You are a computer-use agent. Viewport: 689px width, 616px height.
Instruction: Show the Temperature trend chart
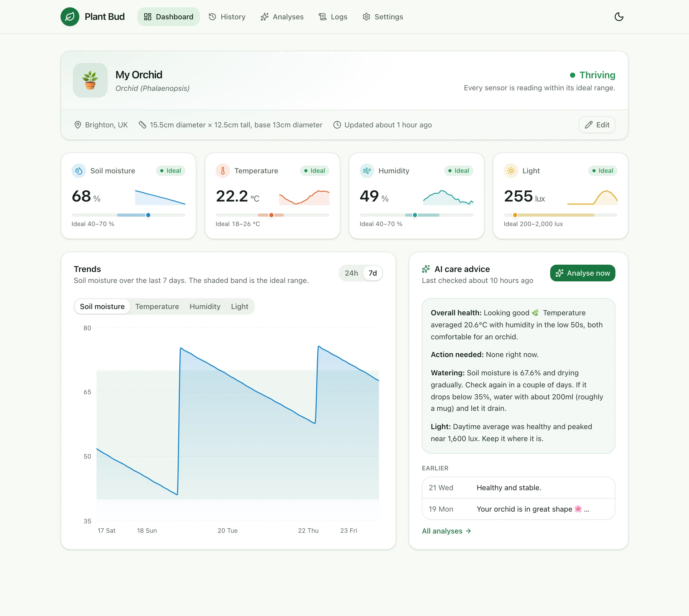click(x=157, y=306)
